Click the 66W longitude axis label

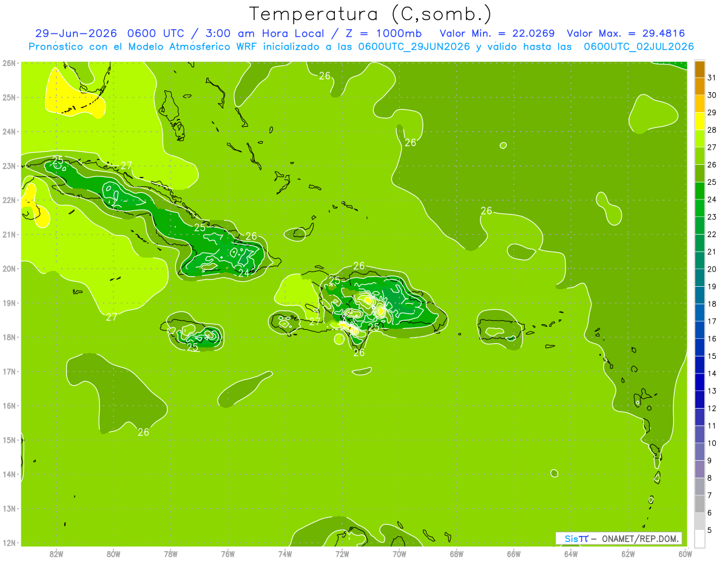click(514, 554)
